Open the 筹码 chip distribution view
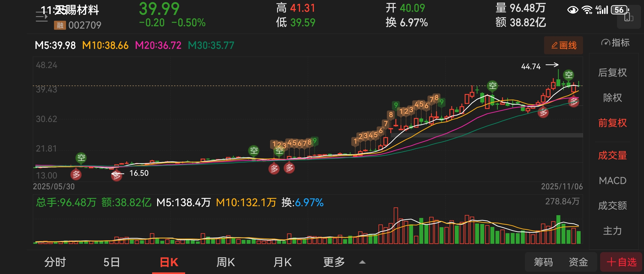644x274 pixels. 543,262
